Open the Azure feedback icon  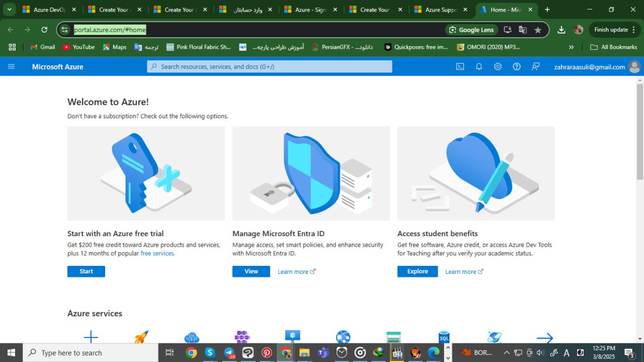(536, 66)
